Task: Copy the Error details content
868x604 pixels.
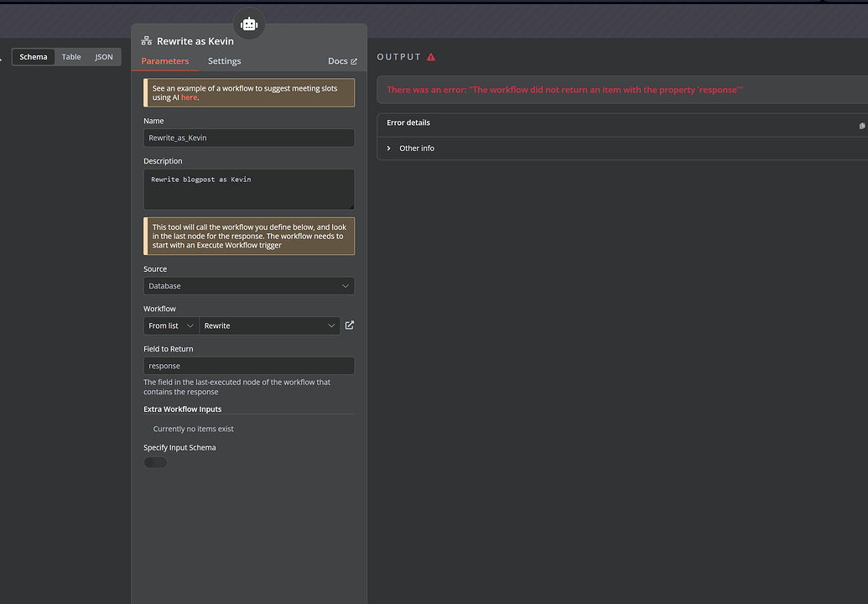Action: 861,126
